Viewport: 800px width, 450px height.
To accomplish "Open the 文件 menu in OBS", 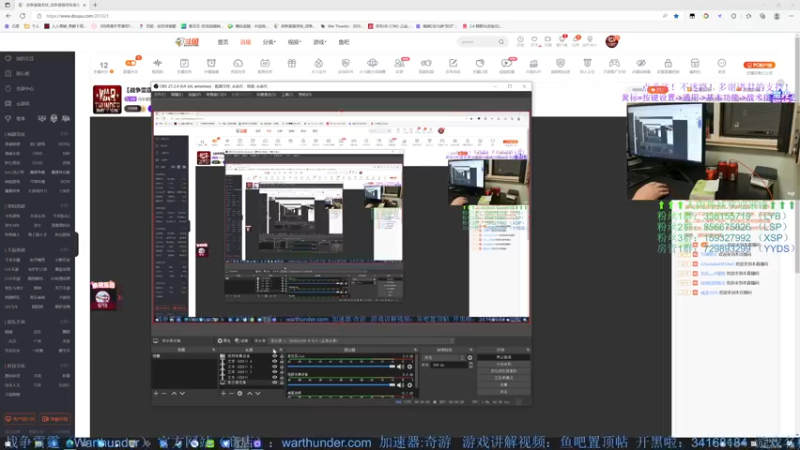I will click(160, 95).
